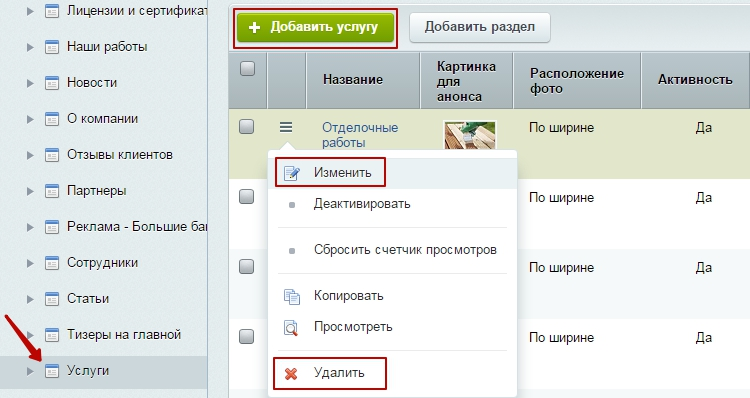The image size is (750, 398).
Task: Expand the Реклама - Большие баннеры node
Action: [30, 227]
